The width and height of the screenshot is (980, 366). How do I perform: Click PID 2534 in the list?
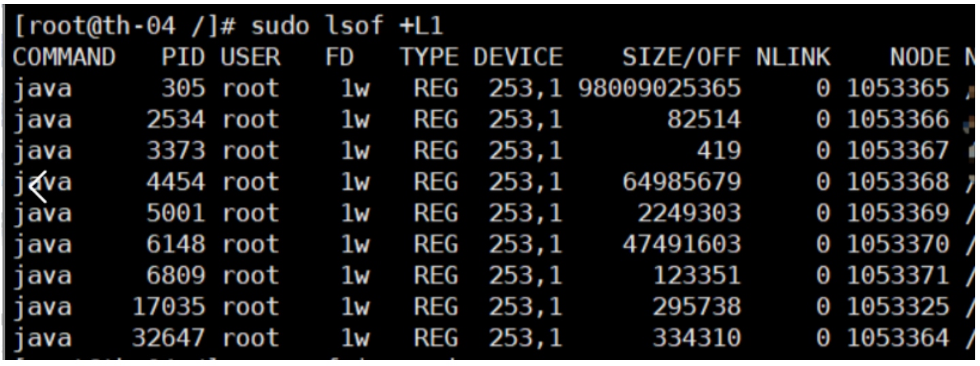pos(174,120)
